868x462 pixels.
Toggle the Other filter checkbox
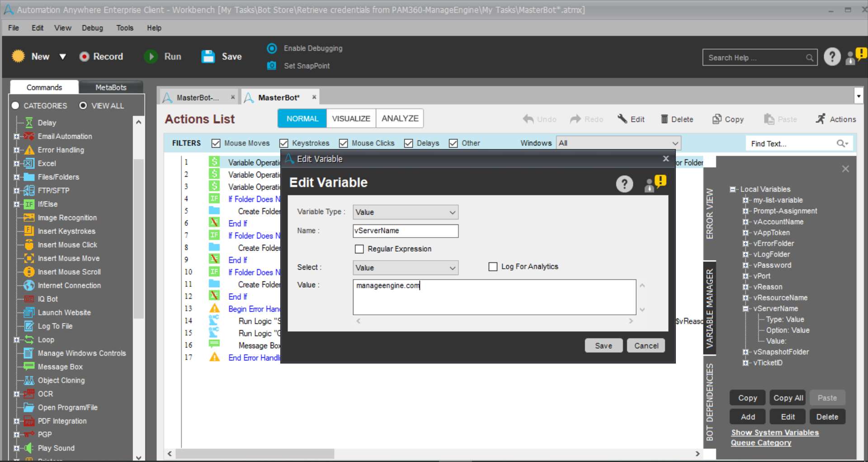tap(453, 143)
